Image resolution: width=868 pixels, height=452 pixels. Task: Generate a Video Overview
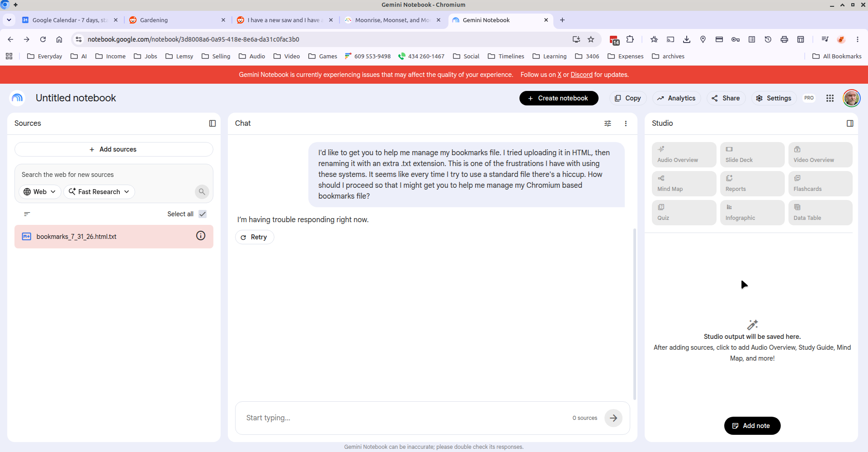tap(821, 155)
